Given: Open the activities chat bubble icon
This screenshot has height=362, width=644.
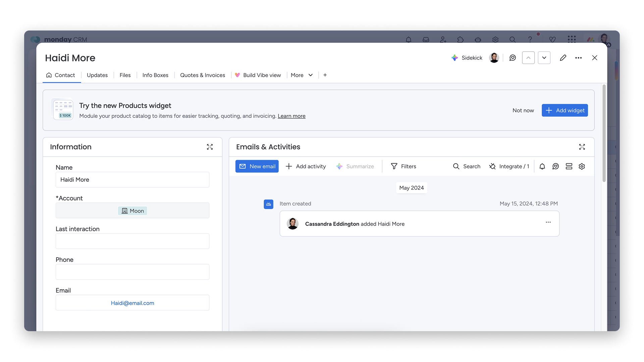Looking at the screenshot, I should coord(556,166).
